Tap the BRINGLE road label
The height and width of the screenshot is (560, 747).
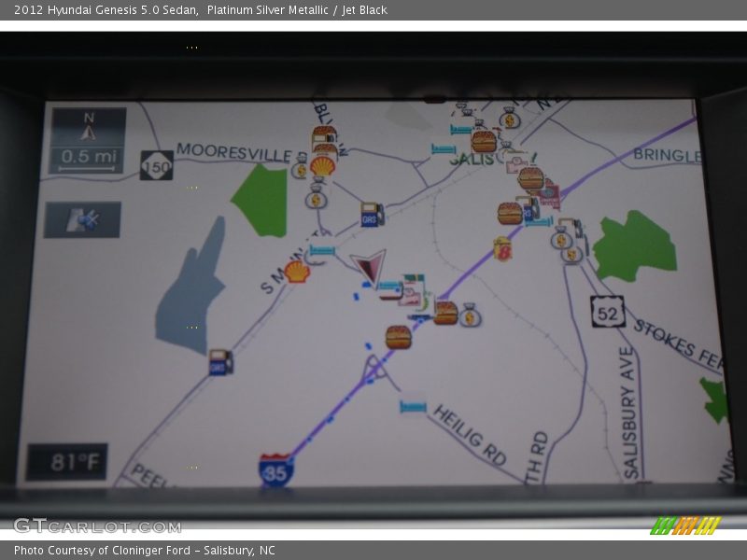(667, 155)
